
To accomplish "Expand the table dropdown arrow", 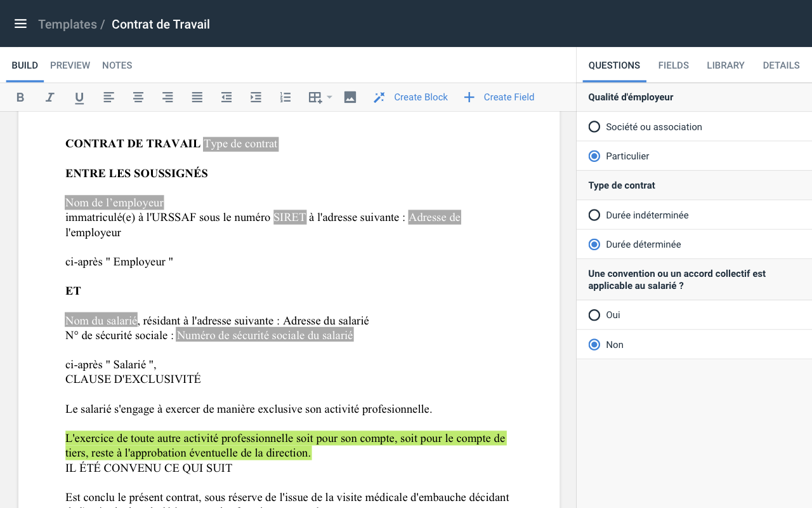I will 329,97.
